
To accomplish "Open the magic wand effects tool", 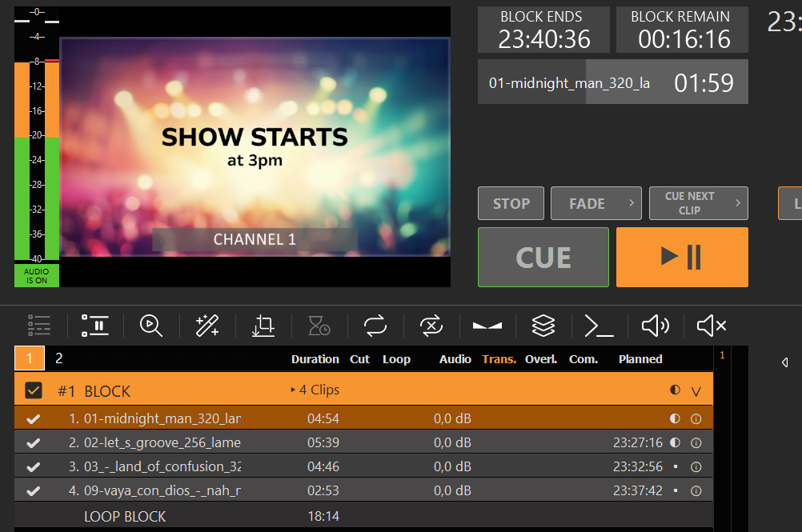I will point(207,326).
